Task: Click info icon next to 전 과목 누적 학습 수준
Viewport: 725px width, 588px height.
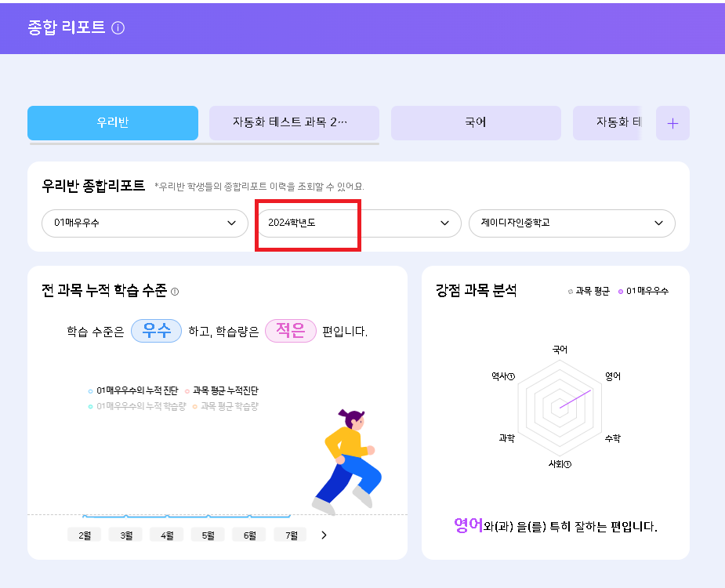Action: (175, 292)
